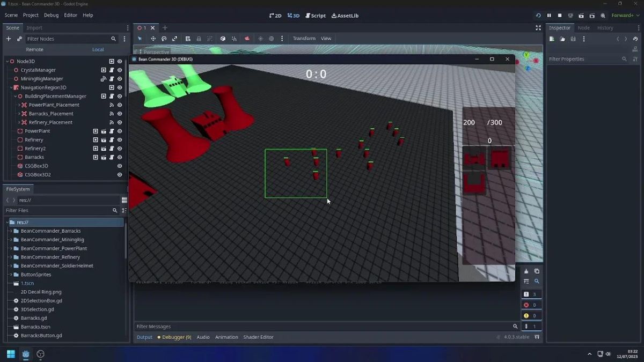Reload the running project

[x=538, y=16]
